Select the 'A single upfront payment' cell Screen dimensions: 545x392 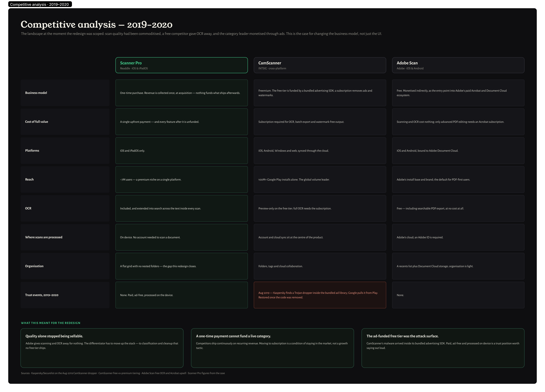coord(181,122)
